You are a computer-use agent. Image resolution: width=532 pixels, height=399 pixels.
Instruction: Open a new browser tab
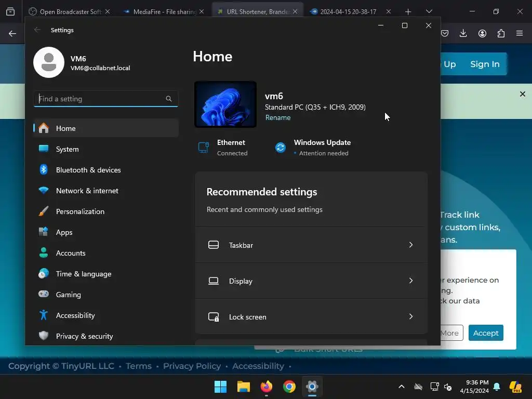click(x=408, y=11)
